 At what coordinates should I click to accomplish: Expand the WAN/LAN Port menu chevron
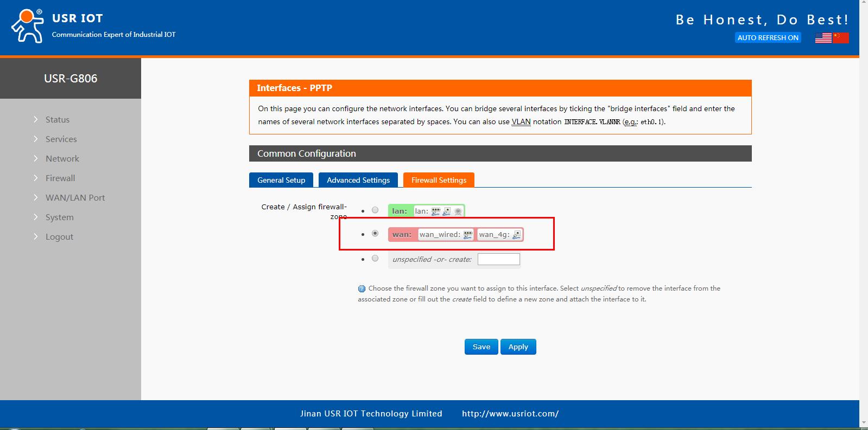(36, 197)
